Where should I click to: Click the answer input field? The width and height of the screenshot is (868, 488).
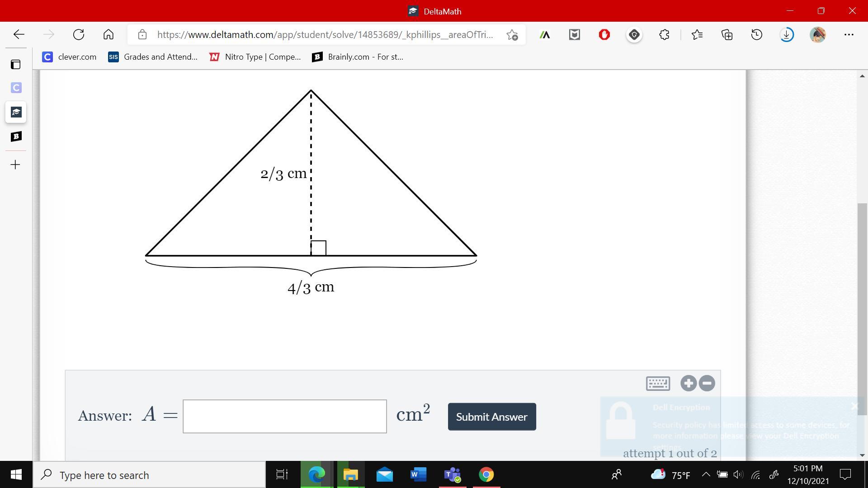(285, 416)
